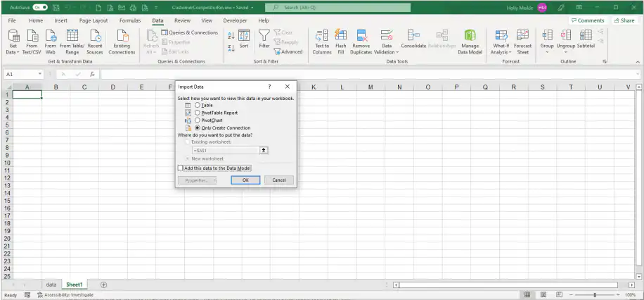
Task: Select the From Web import icon
Action: 51,42
